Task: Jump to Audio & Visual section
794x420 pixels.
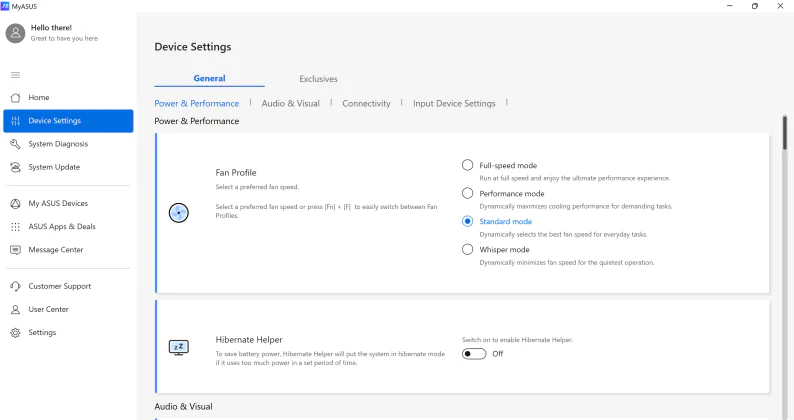Action: click(x=291, y=103)
